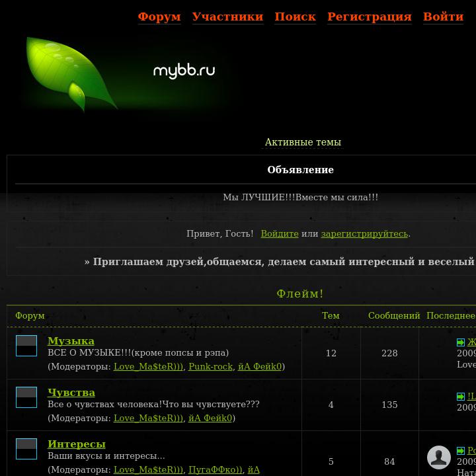Open moderator Love_Ma$teR))) in Музыка row
The image size is (476, 476).
[x=149, y=366]
